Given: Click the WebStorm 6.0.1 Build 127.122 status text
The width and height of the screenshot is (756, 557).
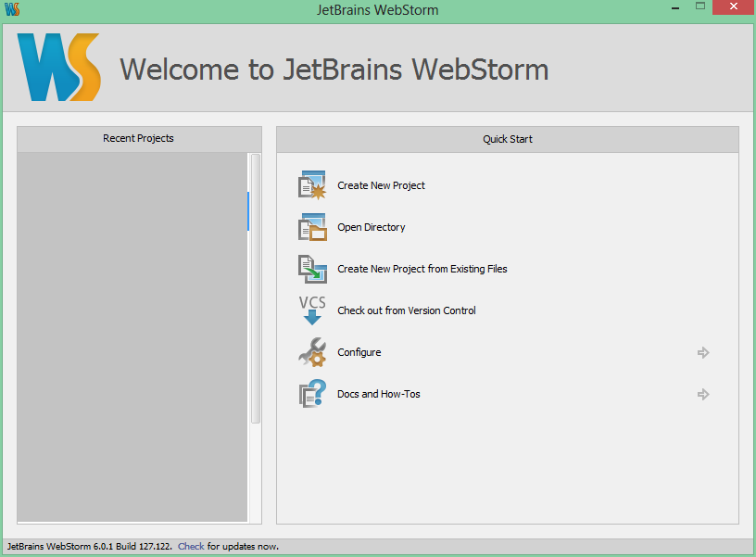Looking at the screenshot, I should (89, 547).
